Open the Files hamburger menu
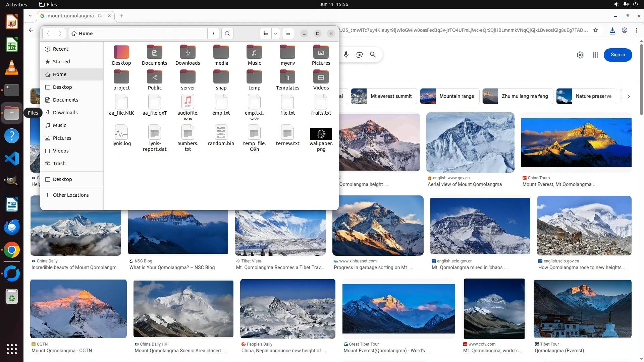 click(x=288, y=34)
